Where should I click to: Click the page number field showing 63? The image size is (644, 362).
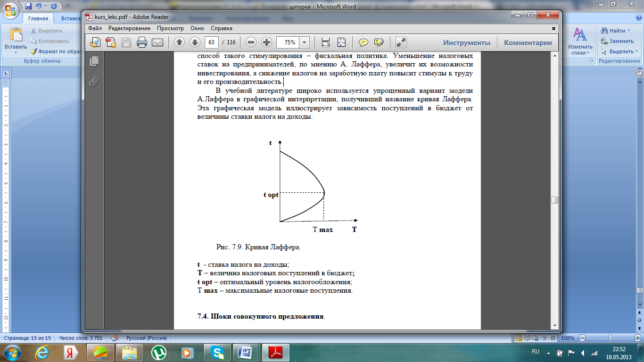coord(211,42)
